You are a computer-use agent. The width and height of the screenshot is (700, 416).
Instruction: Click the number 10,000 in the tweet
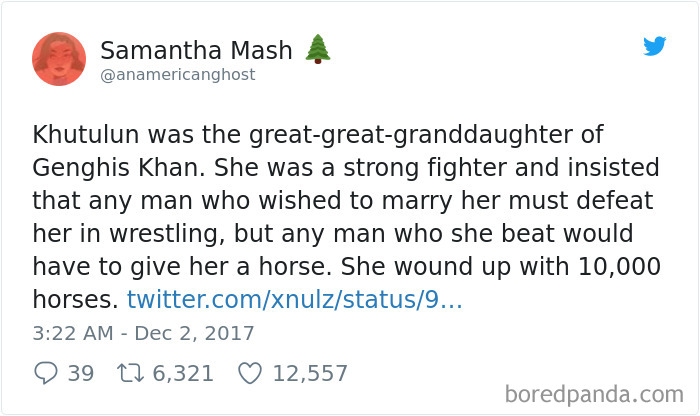(615, 266)
